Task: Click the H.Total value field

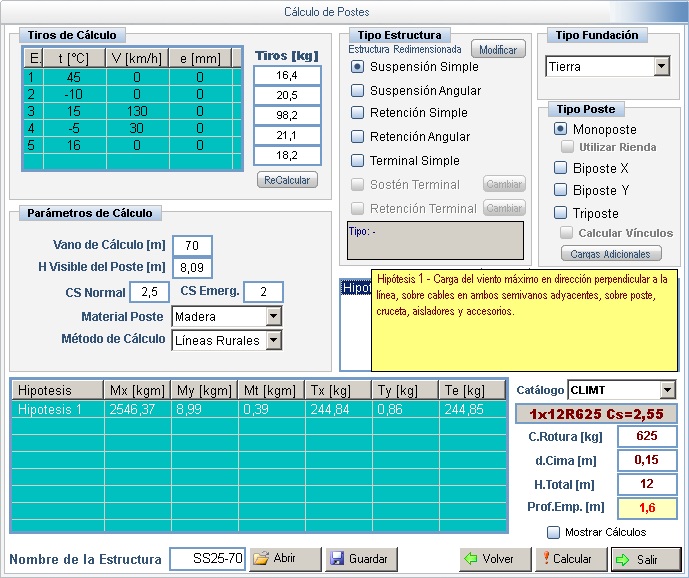Action: pos(647,484)
